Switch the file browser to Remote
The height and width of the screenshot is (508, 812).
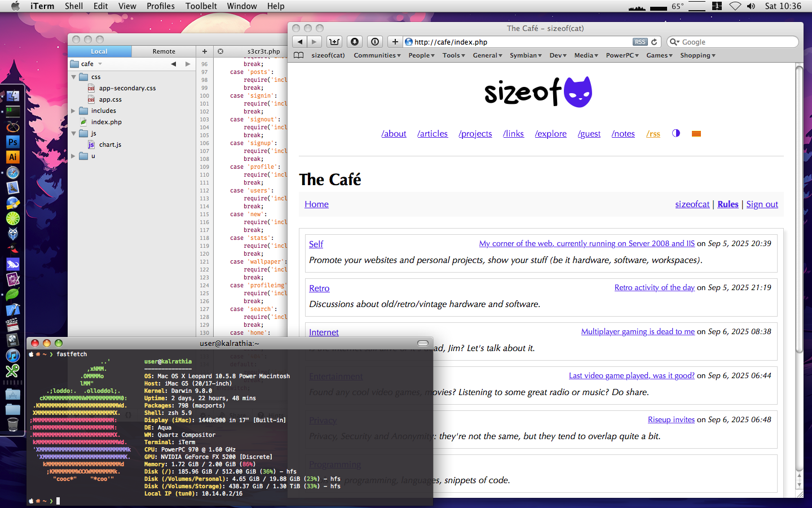164,51
